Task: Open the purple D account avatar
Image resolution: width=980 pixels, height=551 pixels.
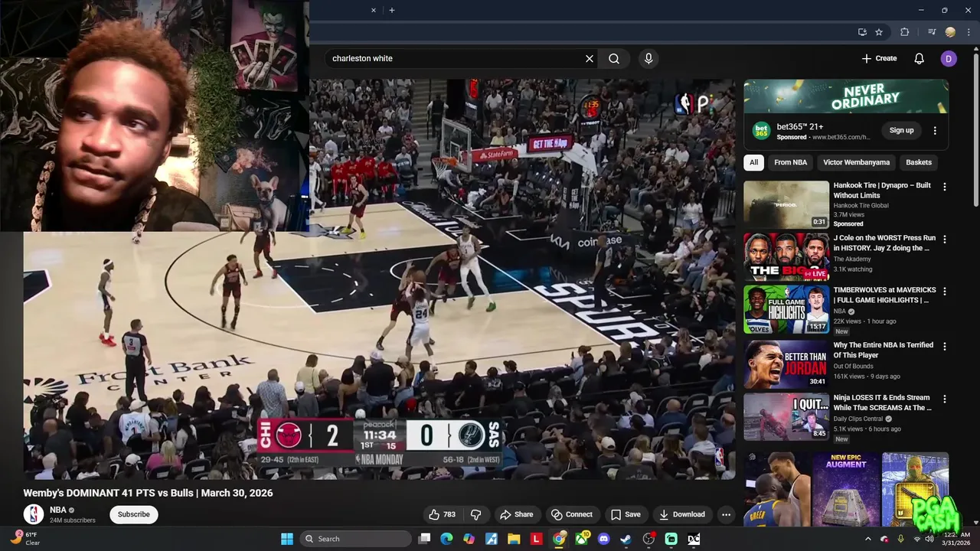Action: point(949,58)
